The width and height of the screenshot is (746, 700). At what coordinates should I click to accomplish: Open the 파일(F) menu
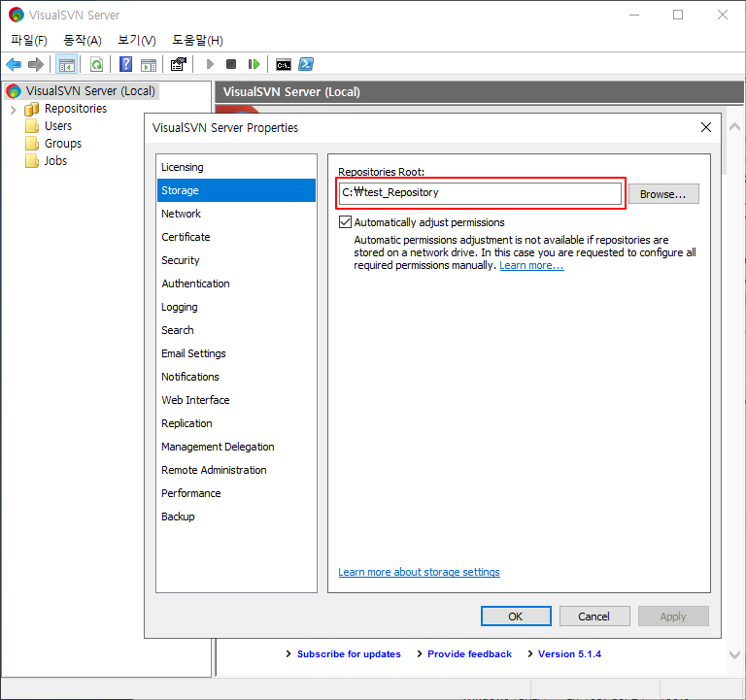29,41
